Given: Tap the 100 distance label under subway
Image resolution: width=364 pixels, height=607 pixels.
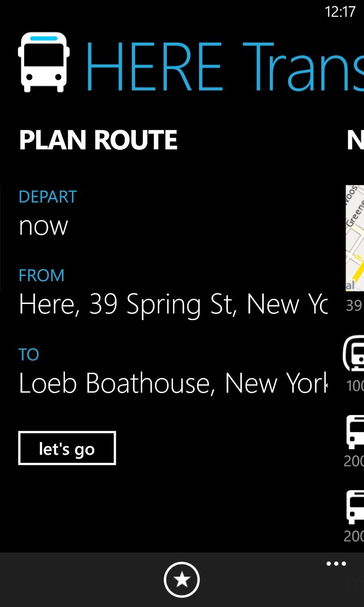Looking at the screenshot, I should [355, 386].
